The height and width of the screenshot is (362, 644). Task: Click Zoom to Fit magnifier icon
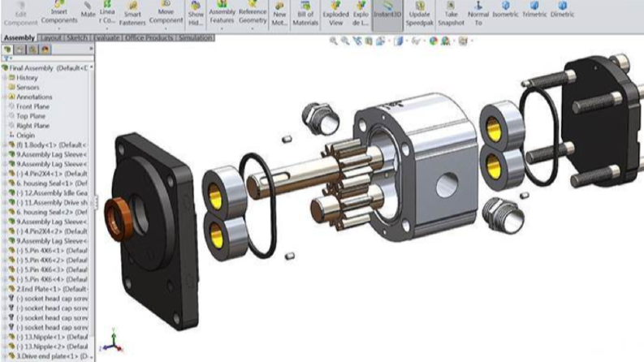coord(334,41)
